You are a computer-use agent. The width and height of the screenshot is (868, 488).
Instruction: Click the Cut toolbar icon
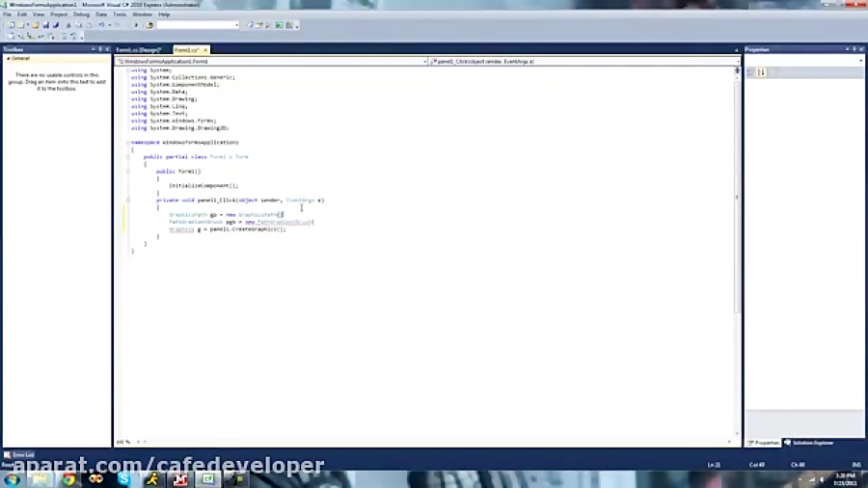(x=68, y=25)
